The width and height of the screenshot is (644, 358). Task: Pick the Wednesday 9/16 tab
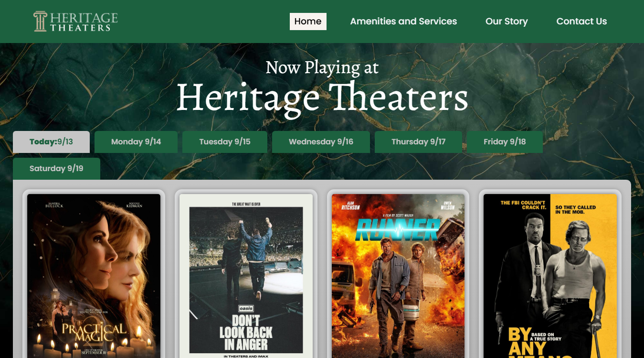click(321, 142)
